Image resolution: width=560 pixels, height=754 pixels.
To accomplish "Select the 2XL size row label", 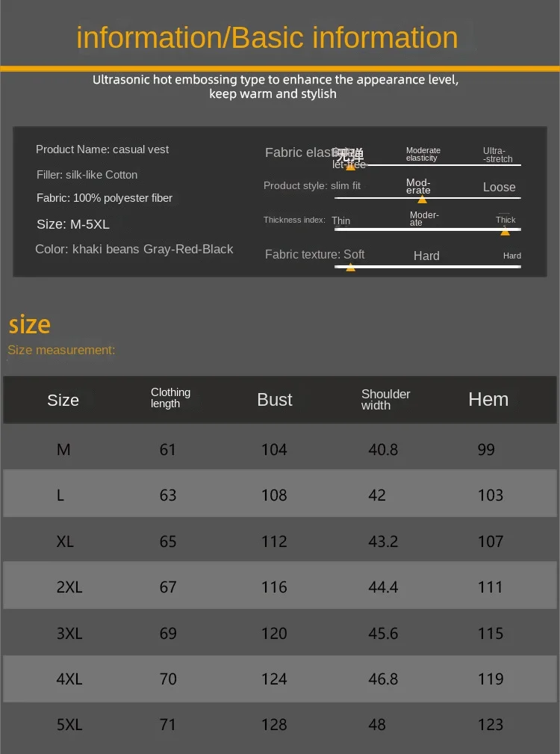I will [69, 587].
